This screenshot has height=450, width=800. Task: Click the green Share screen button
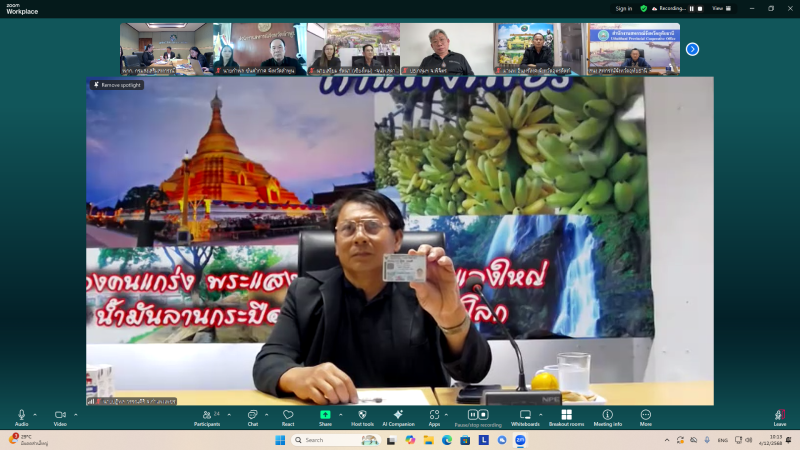[x=325, y=415]
